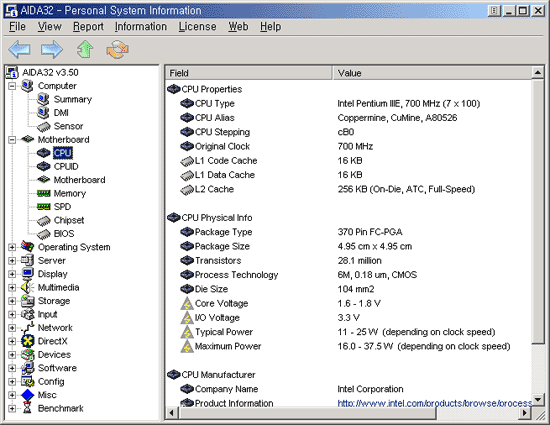This screenshot has height=425, width=550.
Task: Open the Report menu
Action: click(x=88, y=27)
